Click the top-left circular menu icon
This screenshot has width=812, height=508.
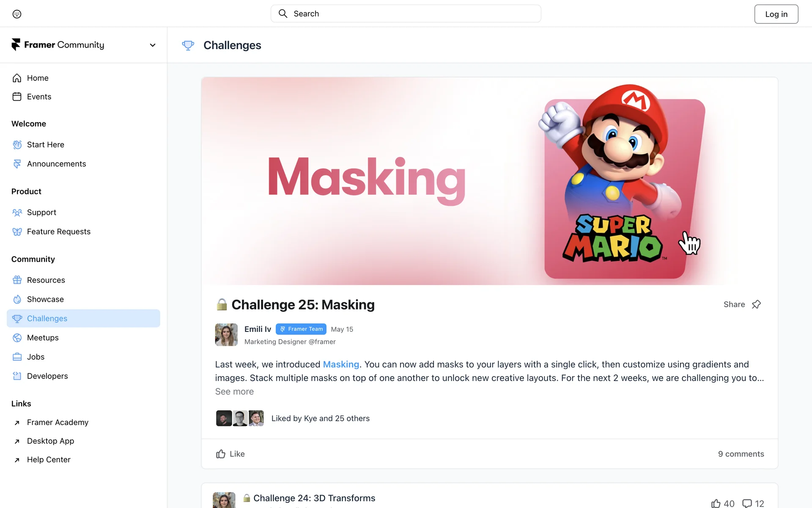17,14
